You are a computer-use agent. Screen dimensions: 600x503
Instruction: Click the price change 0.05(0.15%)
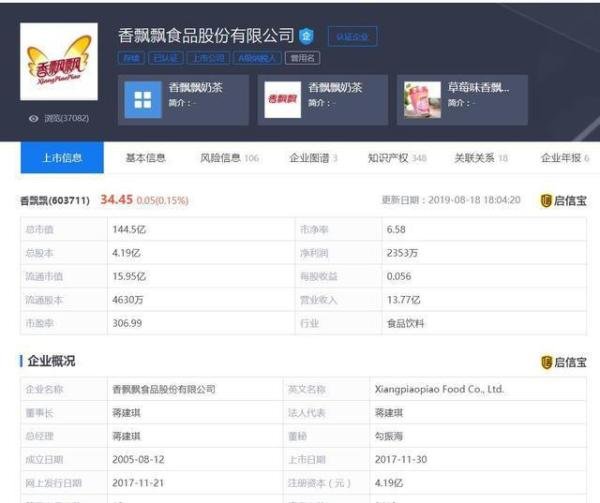pos(162,200)
